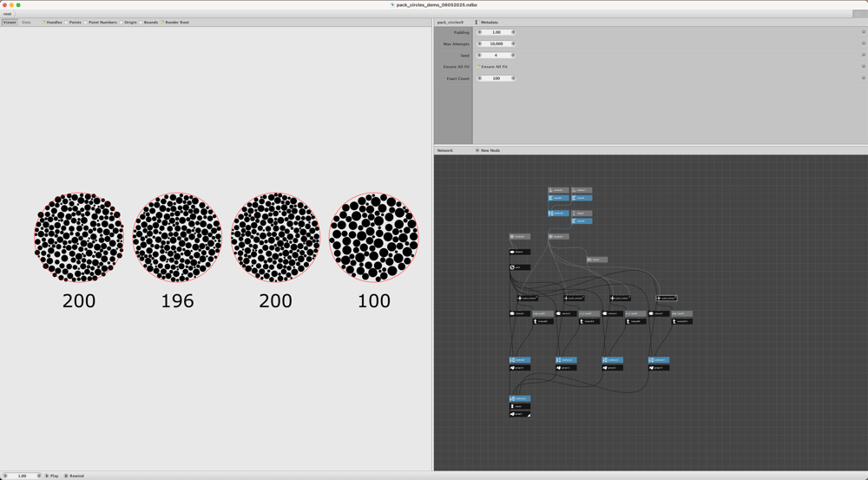Select the bottom-most group node with render flag
This screenshot has width=868, height=480.
point(520,414)
